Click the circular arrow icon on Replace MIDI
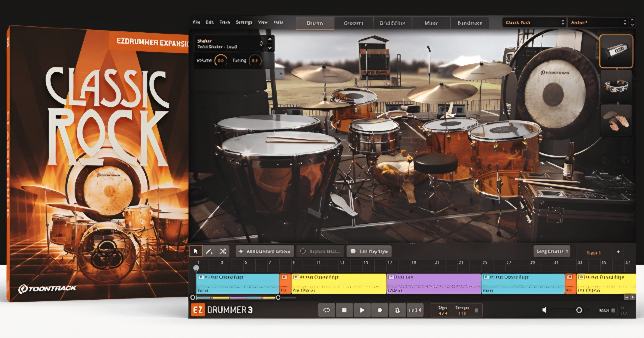 (303, 251)
